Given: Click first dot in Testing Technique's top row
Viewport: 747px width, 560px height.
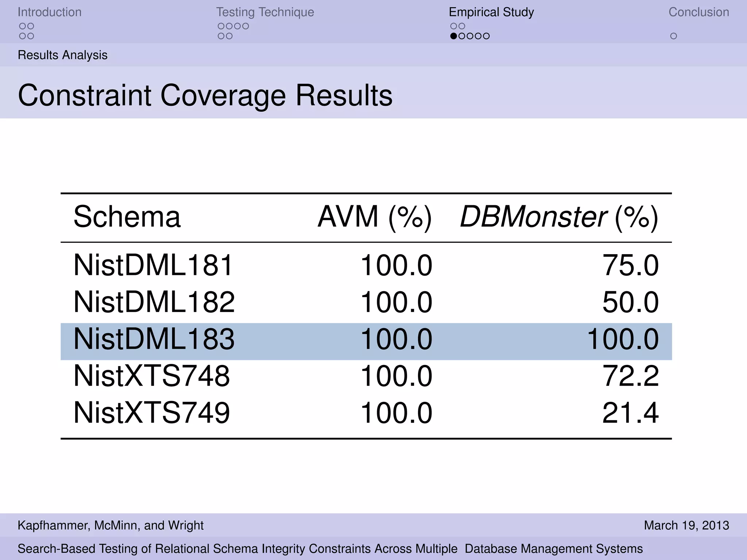Looking at the screenshot, I should point(221,26).
